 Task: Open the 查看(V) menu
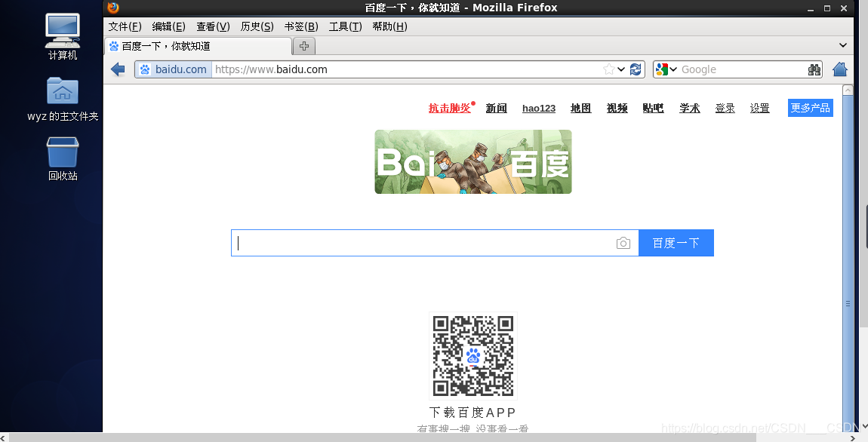(x=213, y=26)
